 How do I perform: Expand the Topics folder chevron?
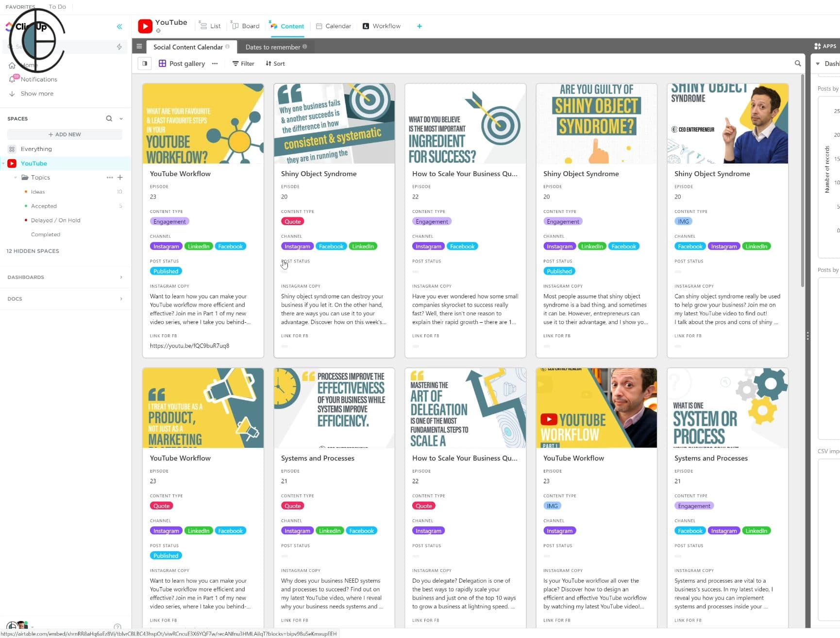tap(15, 178)
